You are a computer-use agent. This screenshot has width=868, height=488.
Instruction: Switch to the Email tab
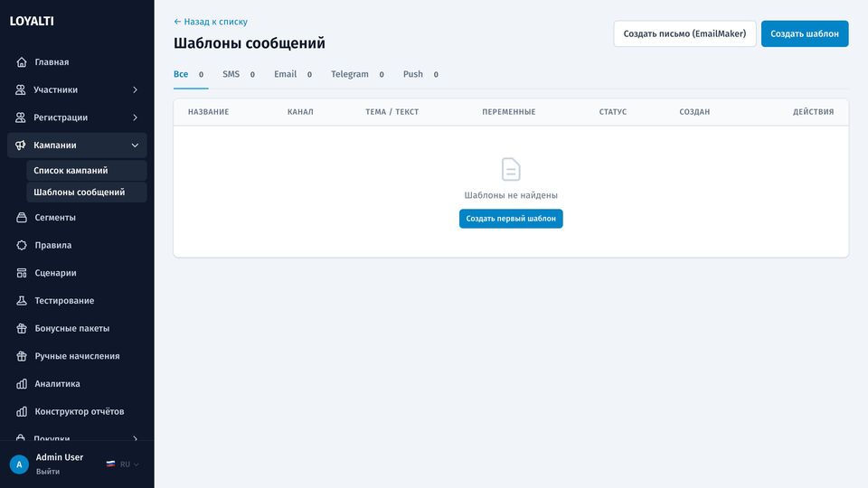click(293, 74)
